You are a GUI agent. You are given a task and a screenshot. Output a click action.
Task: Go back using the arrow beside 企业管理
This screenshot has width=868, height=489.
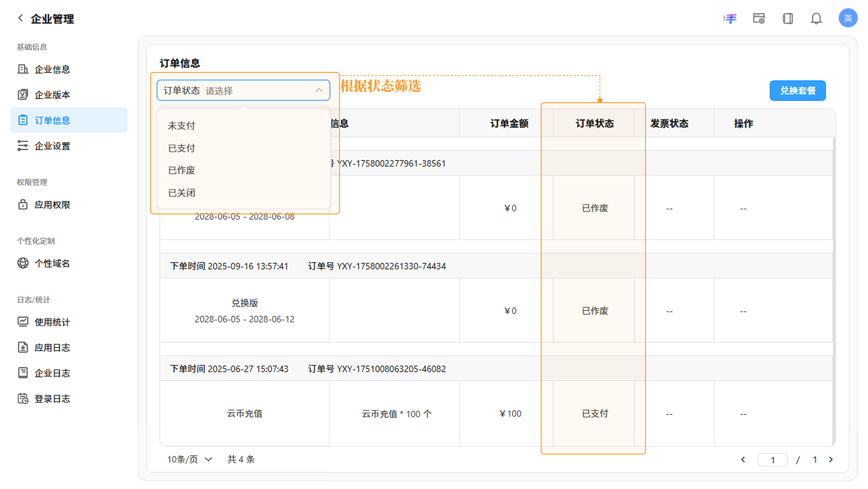pyautogui.click(x=21, y=18)
